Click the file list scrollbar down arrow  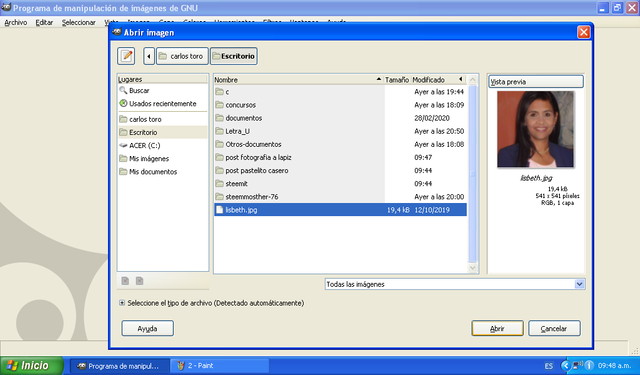pyautogui.click(x=473, y=268)
